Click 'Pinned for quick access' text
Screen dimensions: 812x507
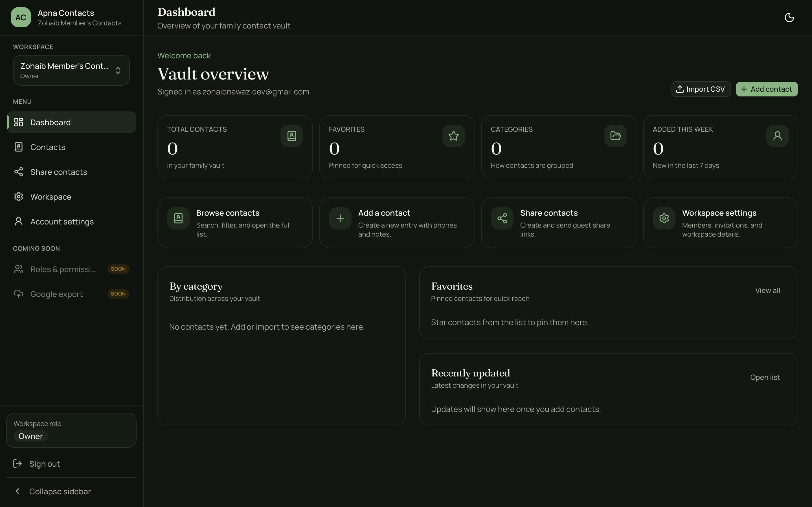(365, 165)
